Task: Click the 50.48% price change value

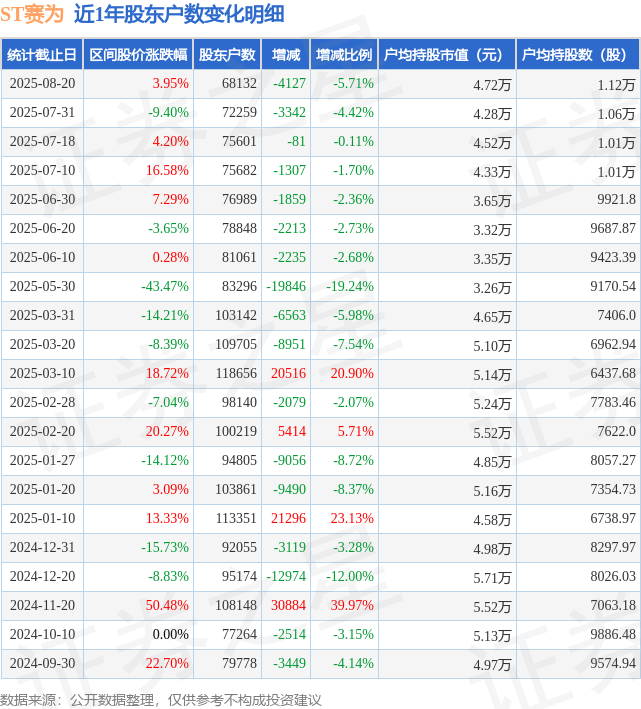Action: [x=167, y=605]
